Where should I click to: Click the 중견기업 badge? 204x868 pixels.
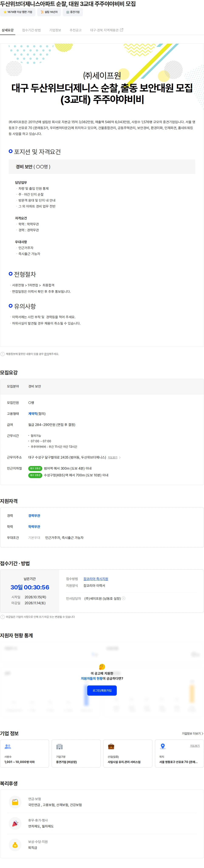[73, 12]
